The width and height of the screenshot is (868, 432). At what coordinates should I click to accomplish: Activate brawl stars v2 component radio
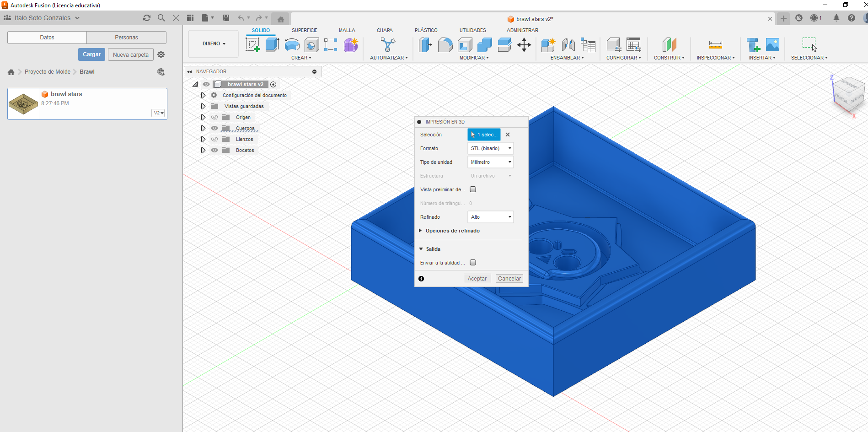tap(273, 84)
